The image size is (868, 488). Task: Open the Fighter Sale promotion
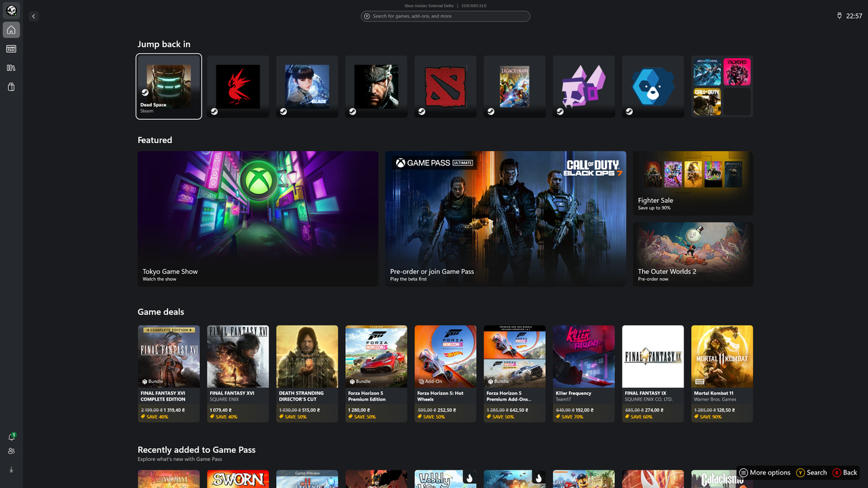[693, 183]
